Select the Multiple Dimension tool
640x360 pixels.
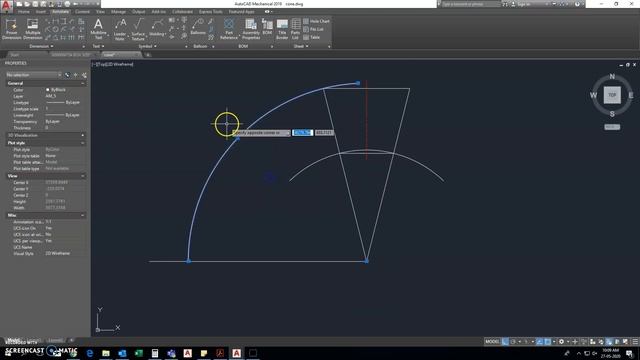point(33,29)
